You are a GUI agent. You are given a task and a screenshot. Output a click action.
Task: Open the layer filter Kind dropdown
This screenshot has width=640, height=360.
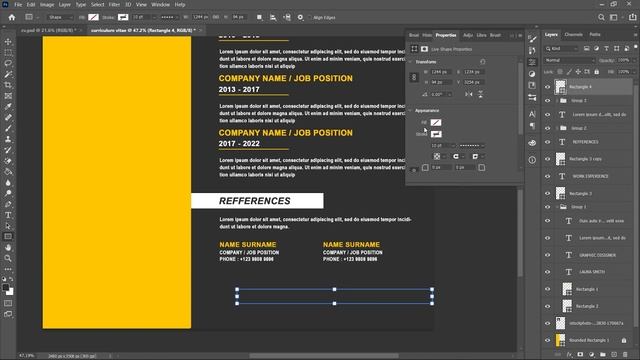[562, 49]
